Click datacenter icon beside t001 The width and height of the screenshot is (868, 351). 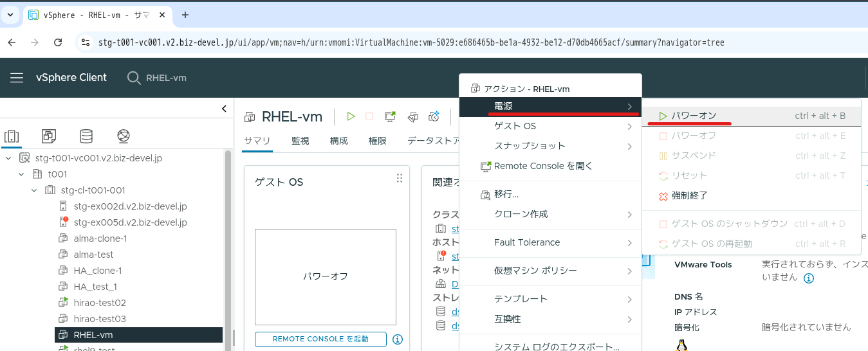coord(37,174)
